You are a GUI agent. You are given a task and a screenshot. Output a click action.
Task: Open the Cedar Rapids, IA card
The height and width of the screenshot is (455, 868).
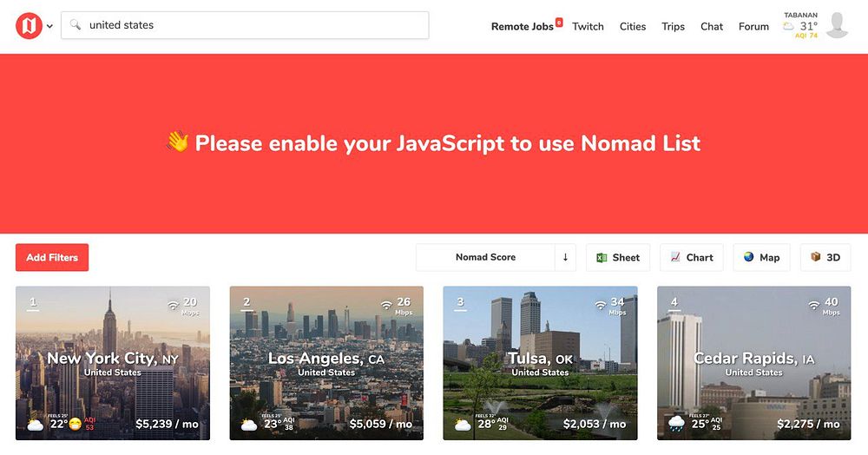[x=754, y=363]
